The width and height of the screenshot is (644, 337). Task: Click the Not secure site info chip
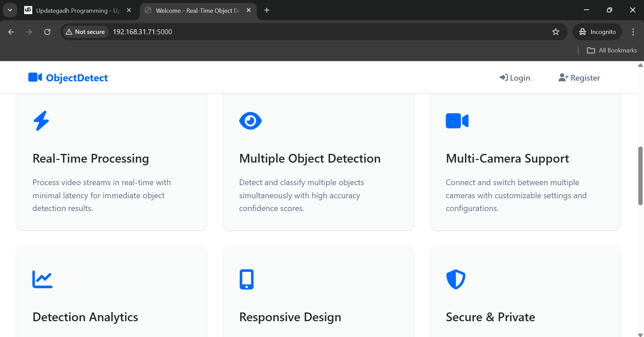(x=86, y=32)
